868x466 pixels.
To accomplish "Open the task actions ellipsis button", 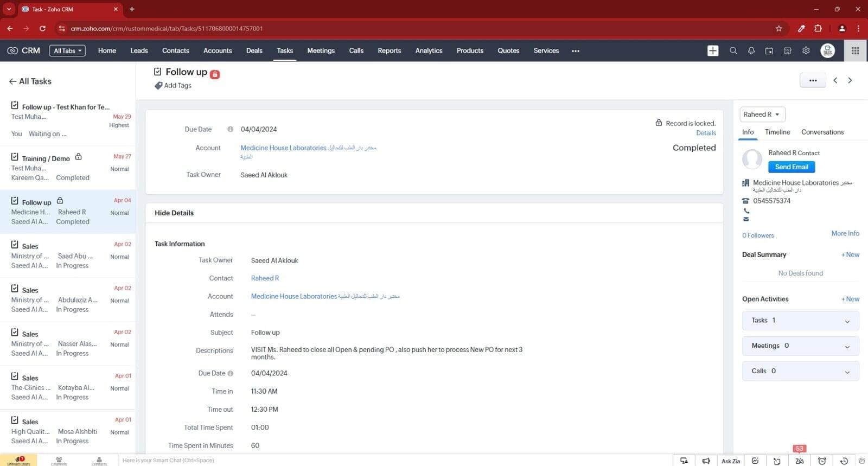I will tap(813, 80).
